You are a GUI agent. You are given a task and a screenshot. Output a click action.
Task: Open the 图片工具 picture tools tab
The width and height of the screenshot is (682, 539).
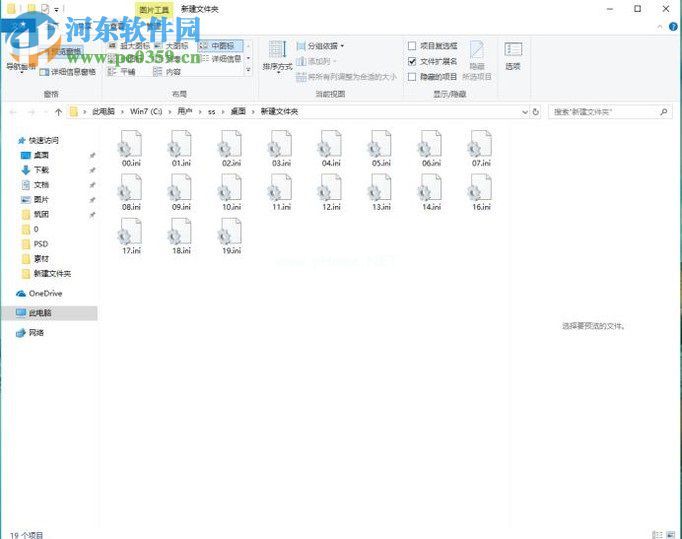154,10
